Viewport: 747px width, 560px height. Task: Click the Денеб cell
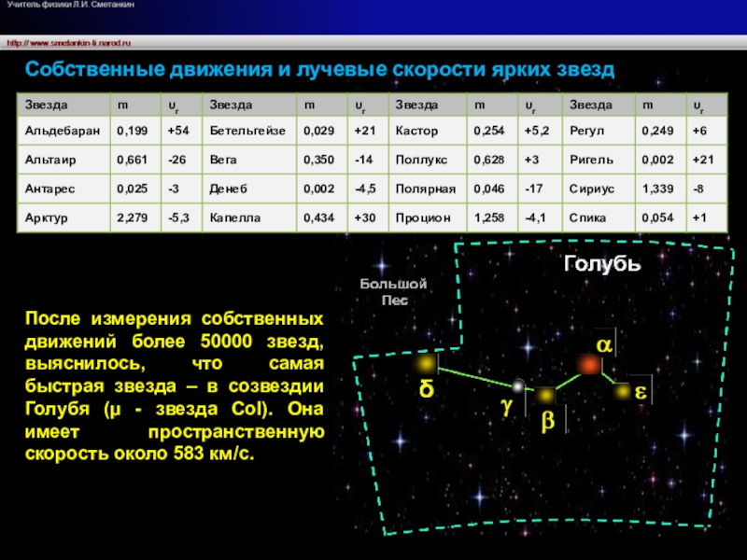pos(249,189)
